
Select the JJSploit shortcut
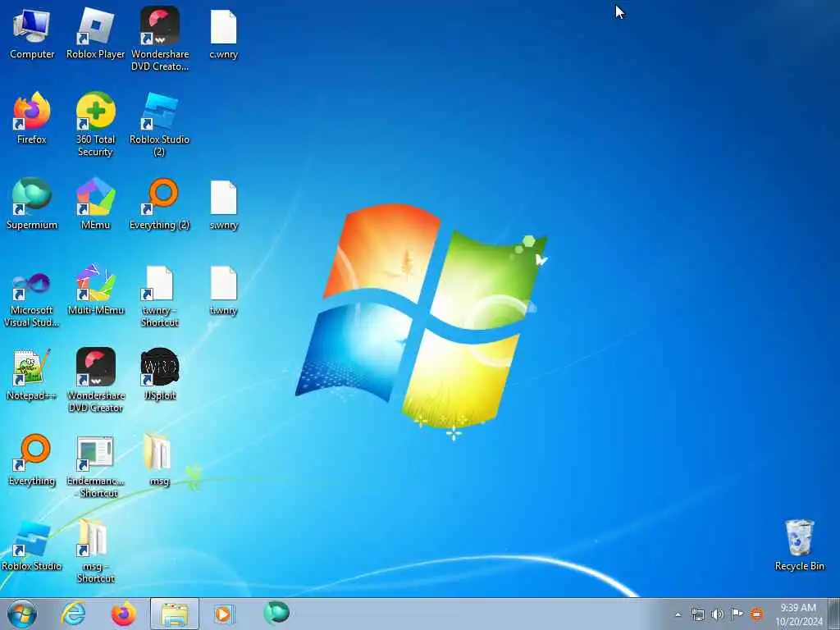(160, 374)
